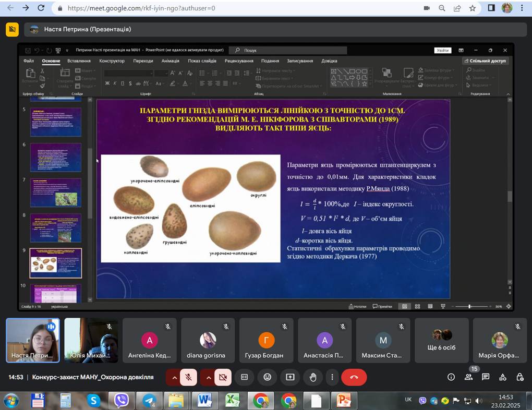Open more options three-dot menu in Meet
Viewport: 532px width, 410px height.
(332, 377)
